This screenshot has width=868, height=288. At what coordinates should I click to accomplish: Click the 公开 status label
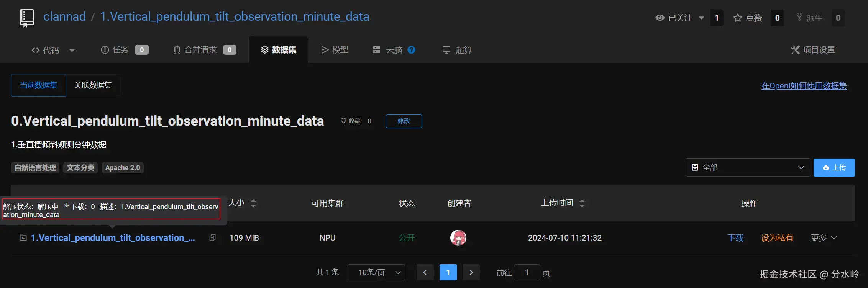pos(407,238)
